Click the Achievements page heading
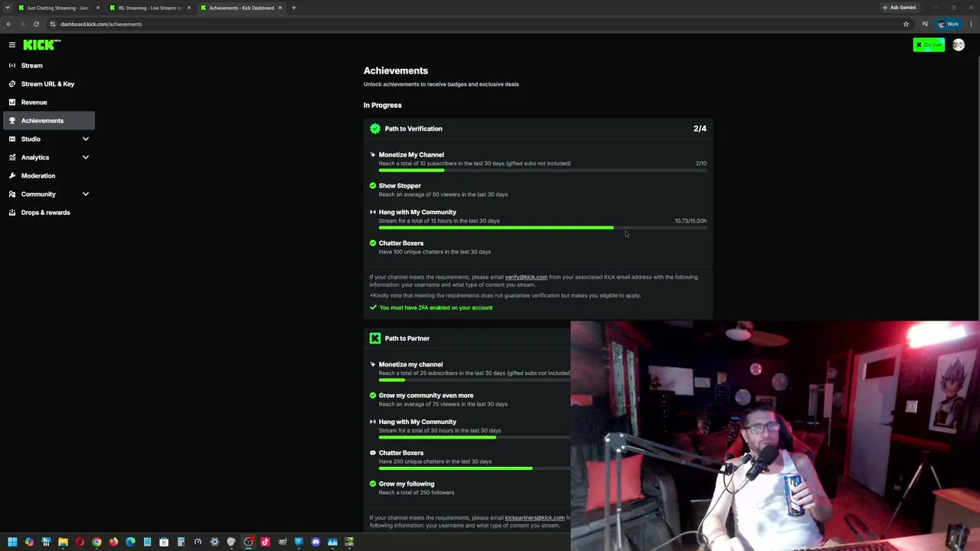Viewport: 980px width, 551px height. (396, 71)
